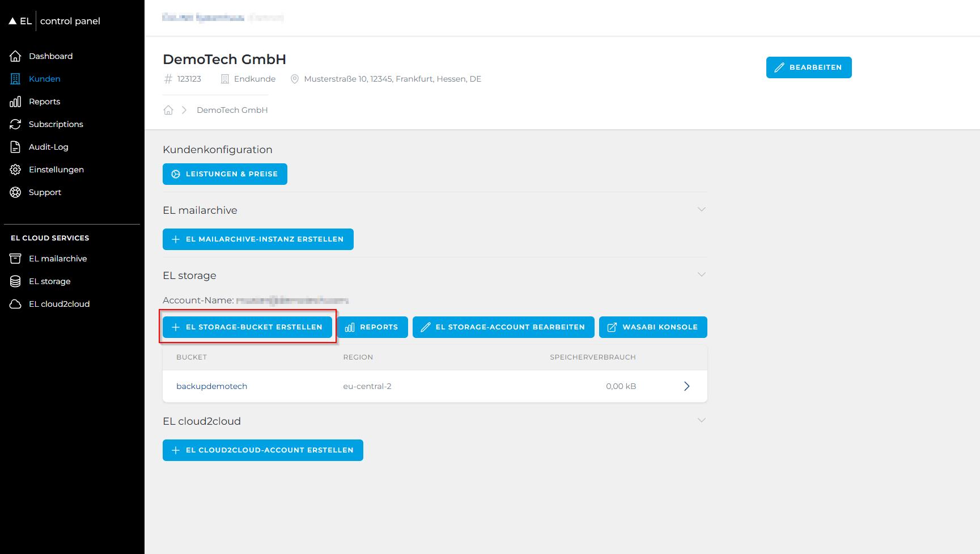
Task: Click the Support lifebuoy icon
Action: tap(15, 192)
